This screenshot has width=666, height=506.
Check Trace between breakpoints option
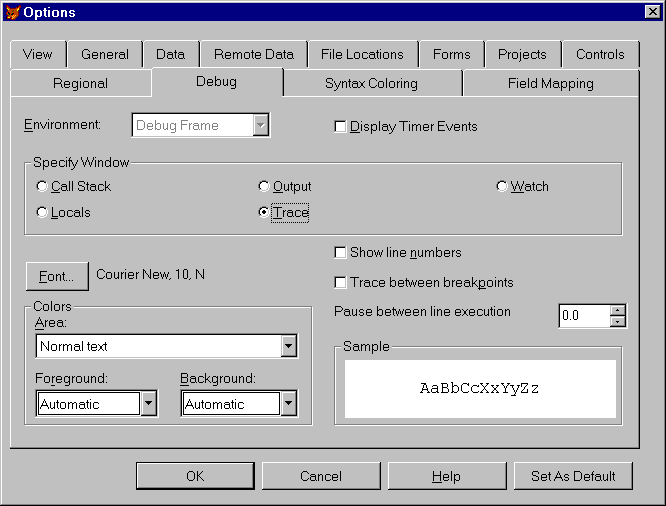(340, 283)
